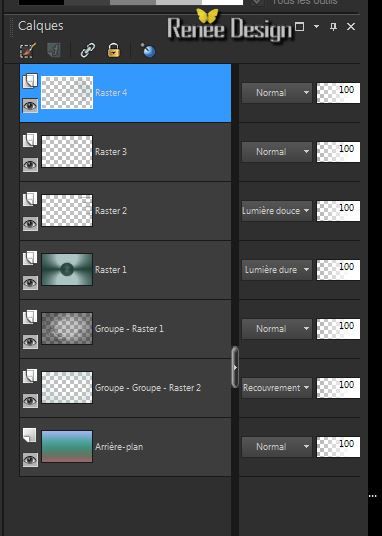Toggle visibility of the Raster 1 layer
Viewport: 382px width, 536px height.
coord(30,283)
